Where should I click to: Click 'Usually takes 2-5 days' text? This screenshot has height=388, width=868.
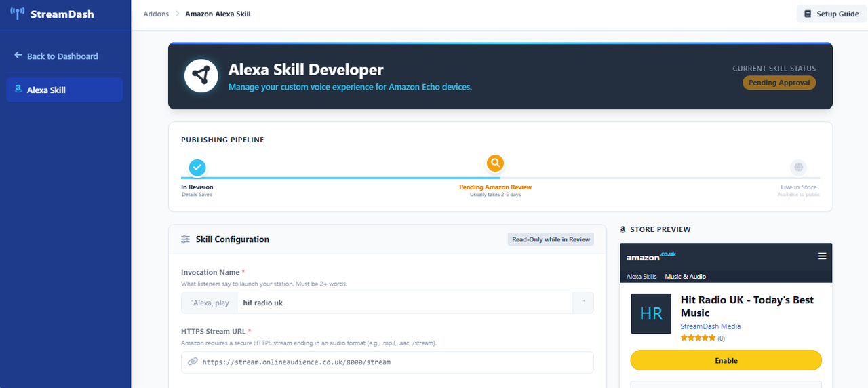tap(496, 195)
